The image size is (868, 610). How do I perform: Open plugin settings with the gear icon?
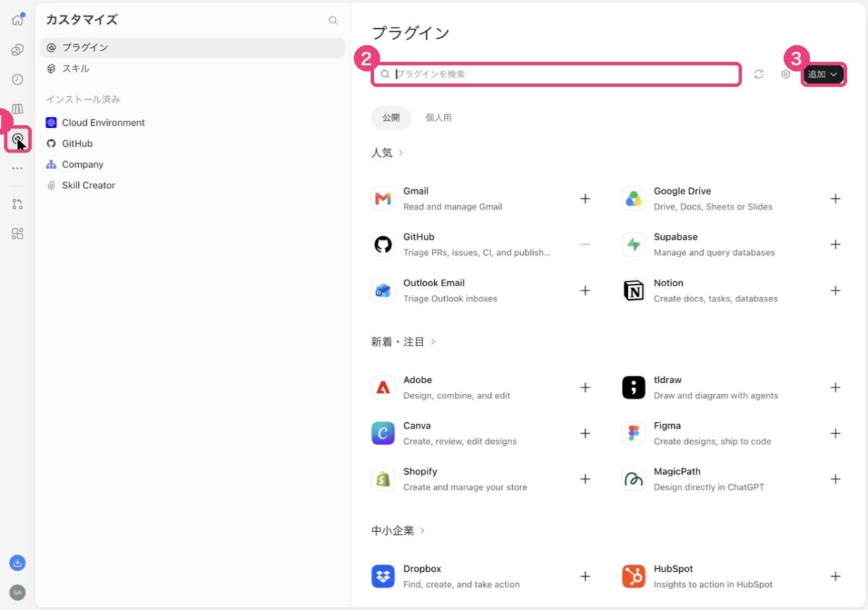[x=786, y=74]
